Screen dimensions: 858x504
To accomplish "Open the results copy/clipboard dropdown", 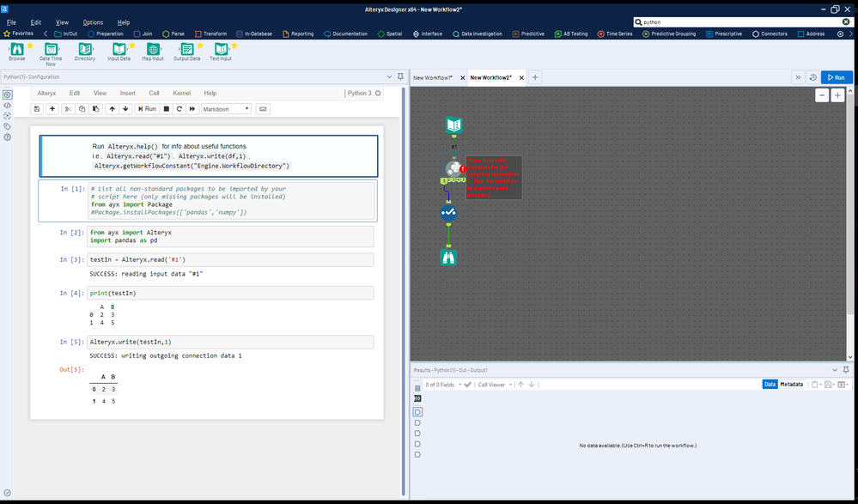I will pos(816,385).
